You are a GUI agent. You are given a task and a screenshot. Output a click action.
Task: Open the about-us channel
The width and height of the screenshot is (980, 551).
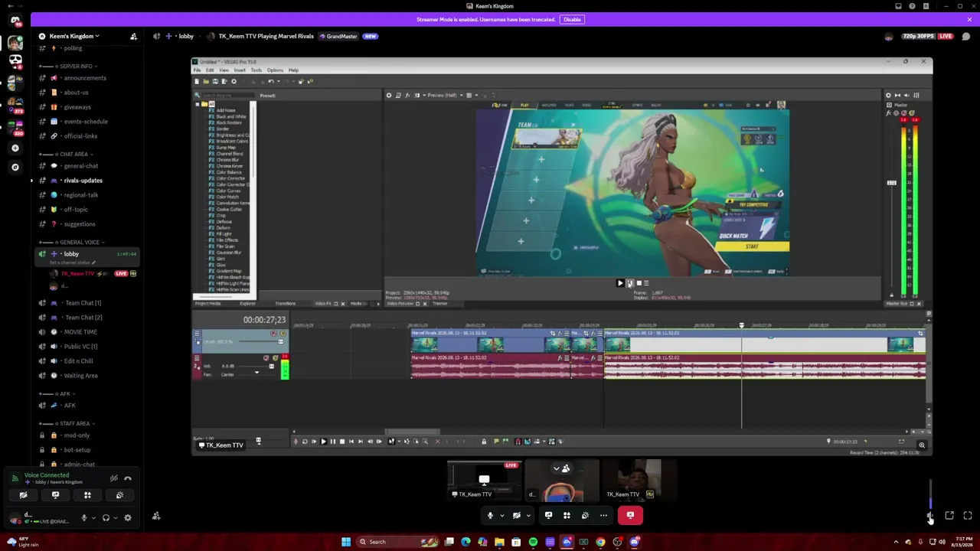87,93
